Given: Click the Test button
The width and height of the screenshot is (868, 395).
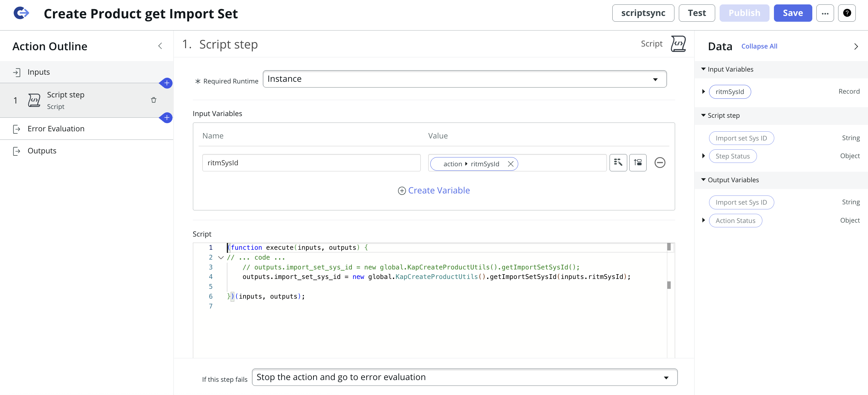Looking at the screenshot, I should (697, 13).
